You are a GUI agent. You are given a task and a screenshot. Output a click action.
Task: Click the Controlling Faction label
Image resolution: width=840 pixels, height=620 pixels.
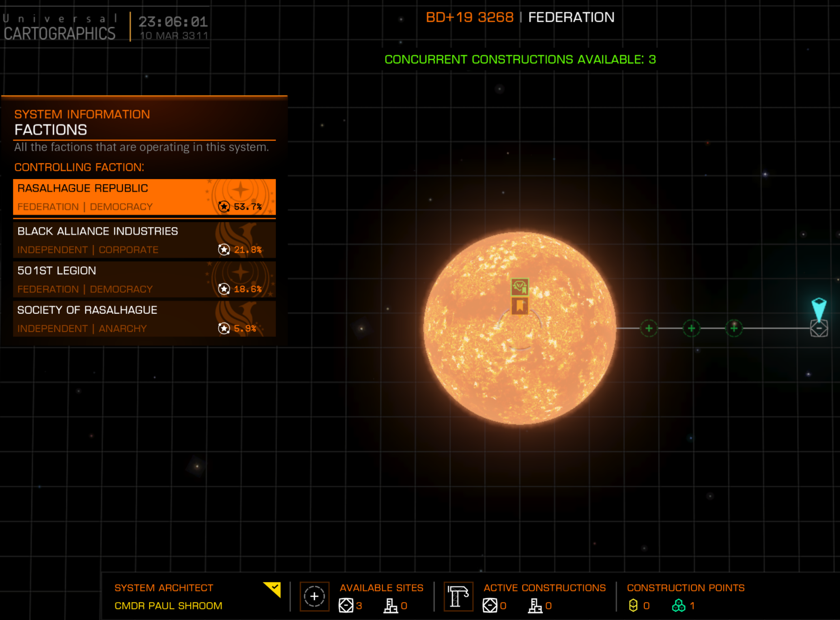click(79, 167)
